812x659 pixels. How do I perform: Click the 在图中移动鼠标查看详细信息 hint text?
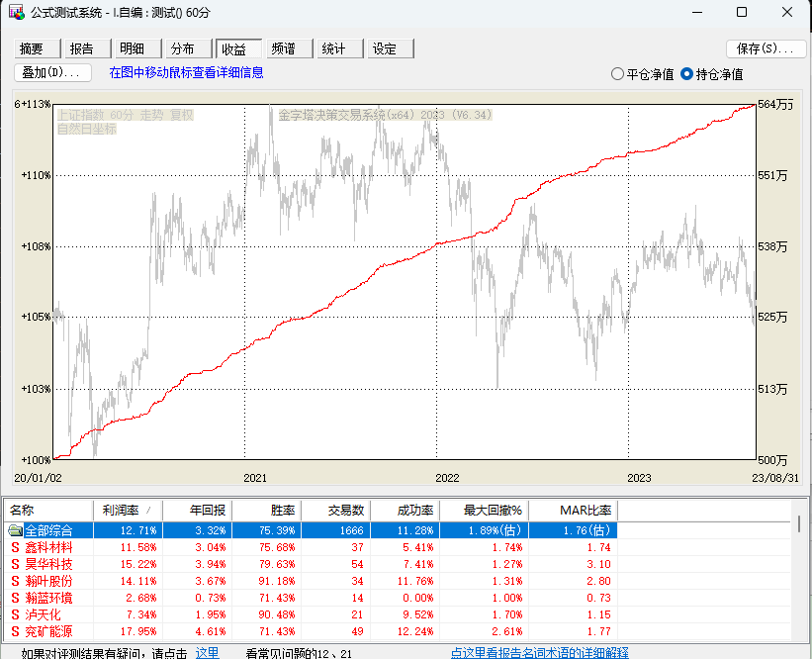point(186,72)
